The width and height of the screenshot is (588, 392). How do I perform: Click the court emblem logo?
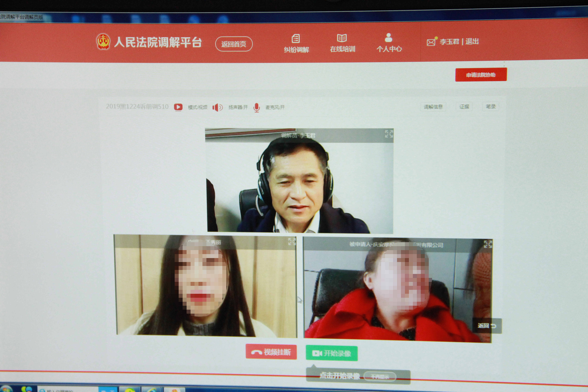pos(103,42)
